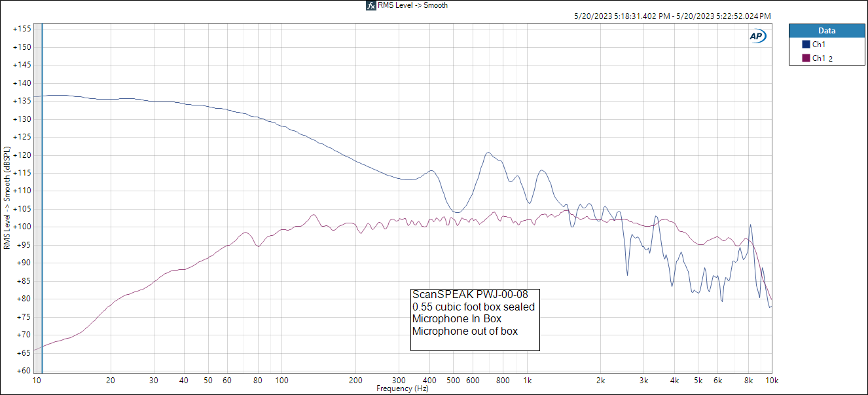Select the Ch1 2 magenta legend swatch
Viewport: 868px width, 395px height.
(x=806, y=58)
